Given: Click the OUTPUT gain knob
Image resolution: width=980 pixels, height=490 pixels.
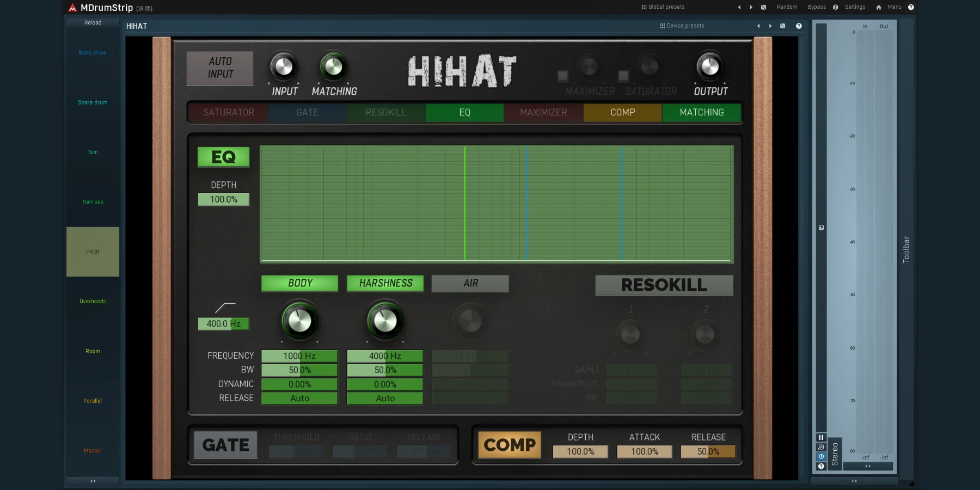Looking at the screenshot, I should 710,66.
